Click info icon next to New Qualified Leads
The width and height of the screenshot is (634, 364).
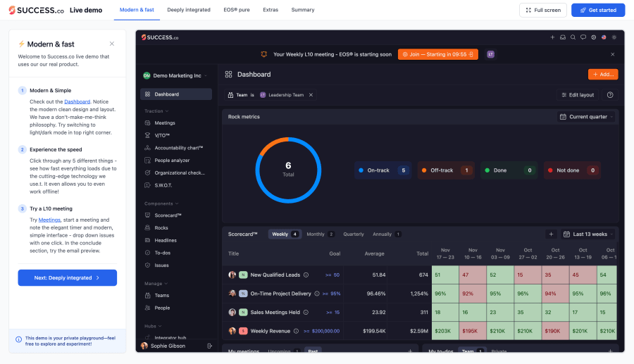(x=306, y=275)
